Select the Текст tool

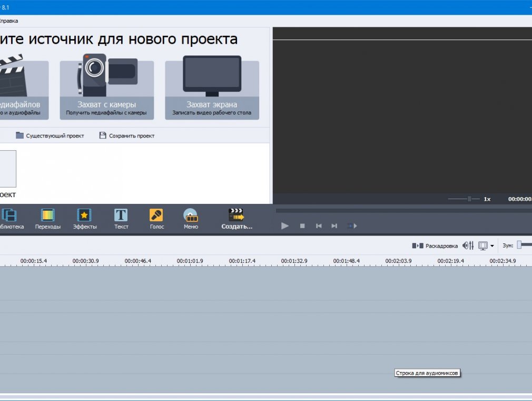point(121,219)
